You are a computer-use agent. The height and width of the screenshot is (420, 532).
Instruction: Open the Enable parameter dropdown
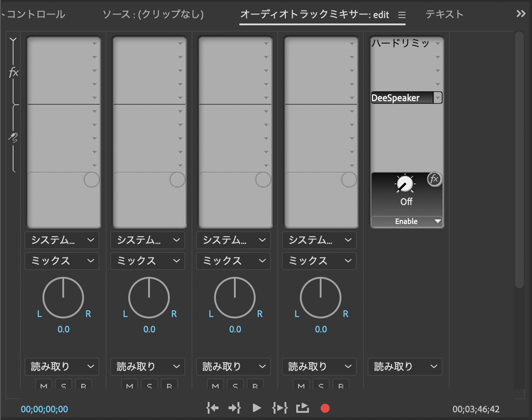point(407,221)
